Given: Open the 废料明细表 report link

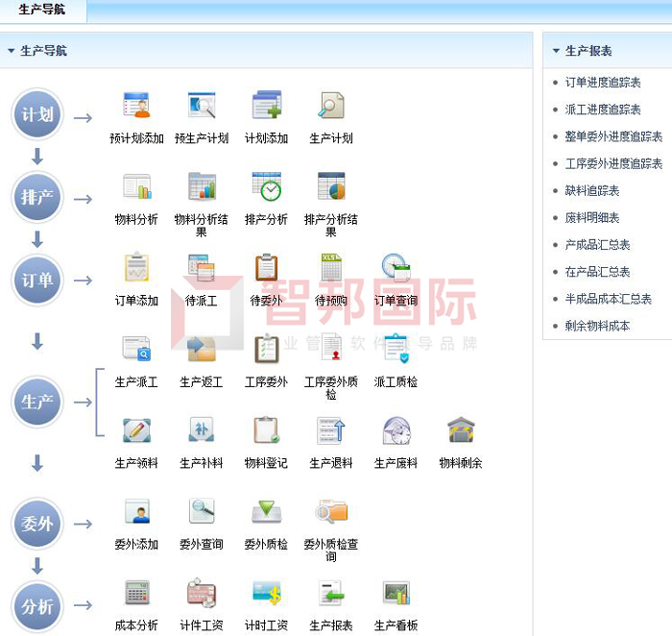Looking at the screenshot, I should (592, 218).
